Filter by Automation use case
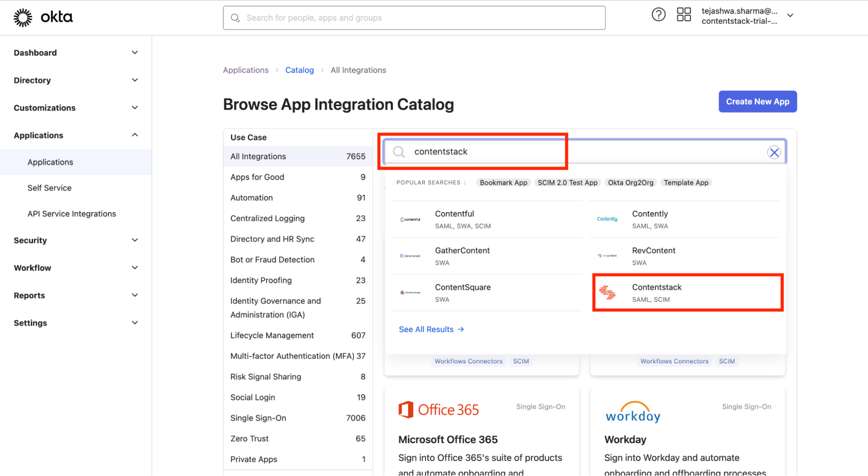The image size is (868, 476). [x=297, y=198]
